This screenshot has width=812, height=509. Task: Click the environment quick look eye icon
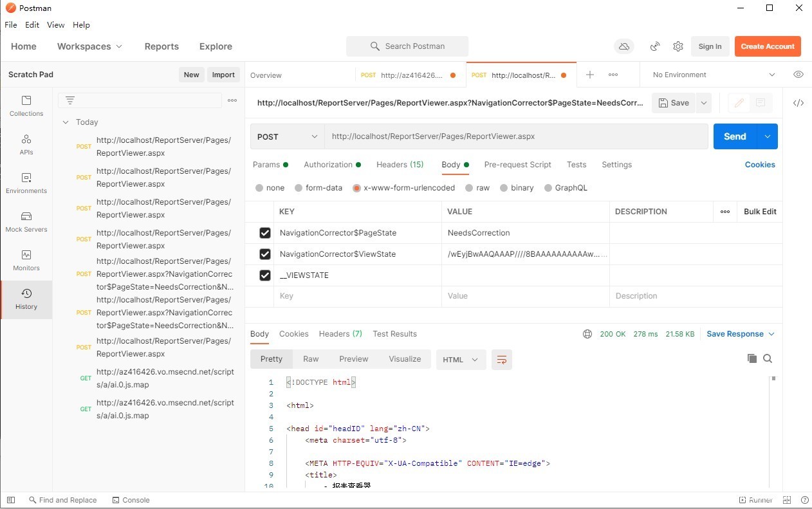coord(798,75)
